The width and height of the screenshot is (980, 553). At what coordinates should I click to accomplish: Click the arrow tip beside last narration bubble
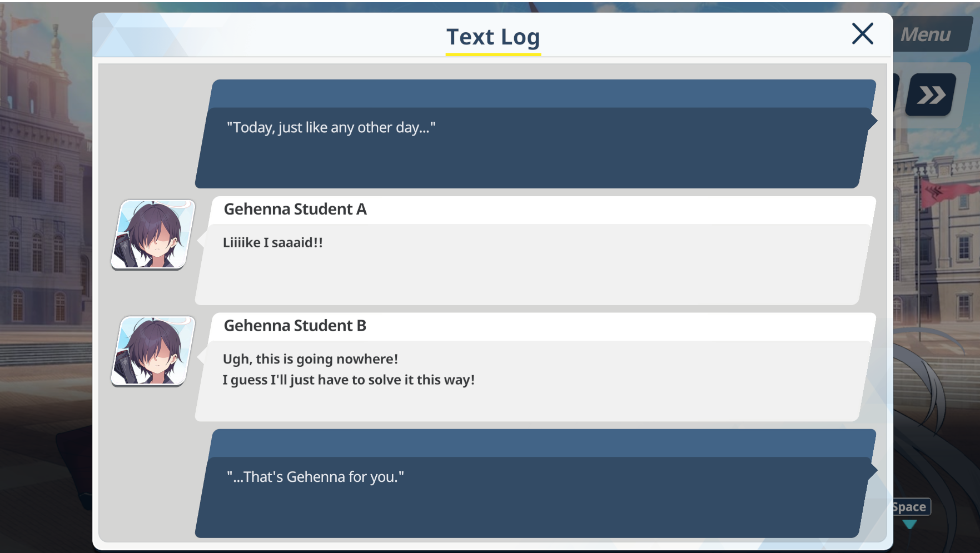[873, 471]
